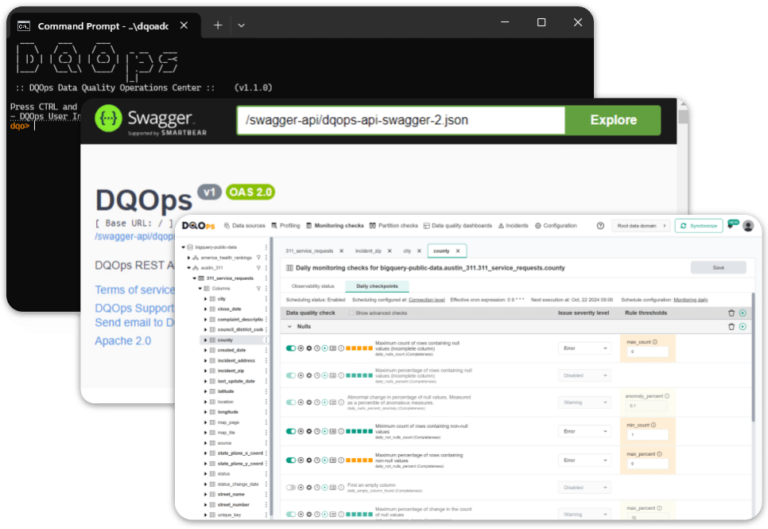This screenshot has width=768, height=529.
Task: Open the Data sources menu
Action: tap(244, 226)
